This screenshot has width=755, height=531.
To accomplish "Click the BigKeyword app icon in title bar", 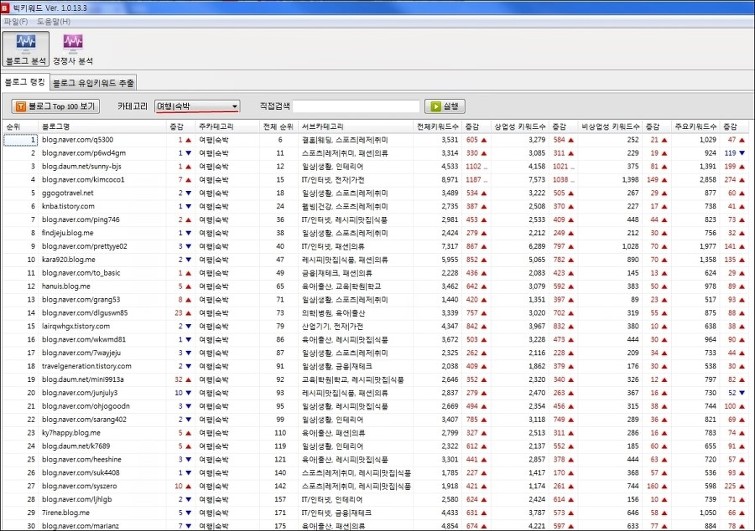I will [x=5, y=8].
